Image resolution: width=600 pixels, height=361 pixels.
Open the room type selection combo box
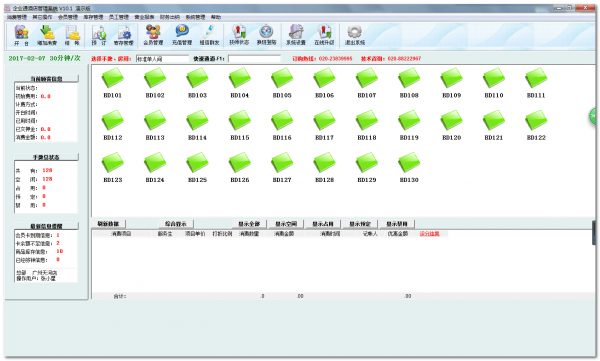(163, 59)
